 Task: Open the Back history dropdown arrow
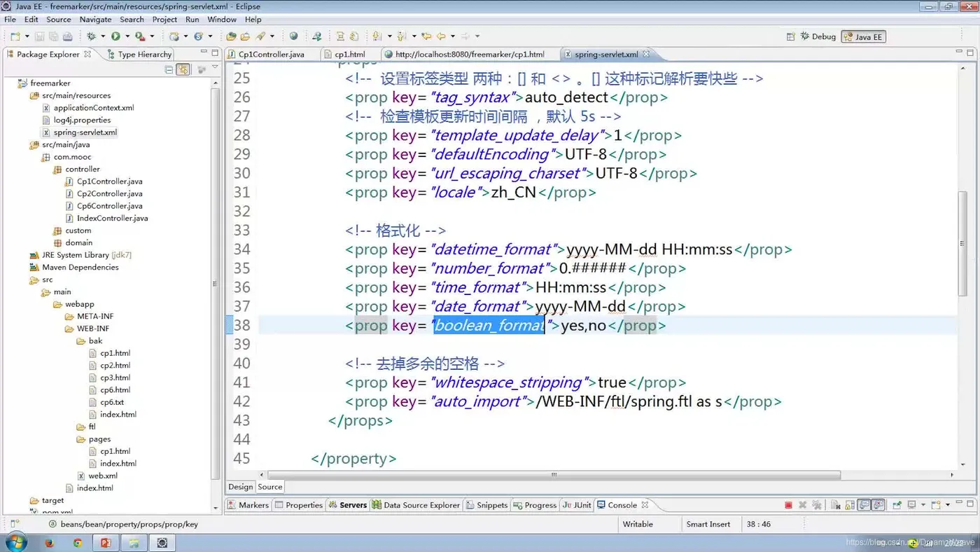452,36
